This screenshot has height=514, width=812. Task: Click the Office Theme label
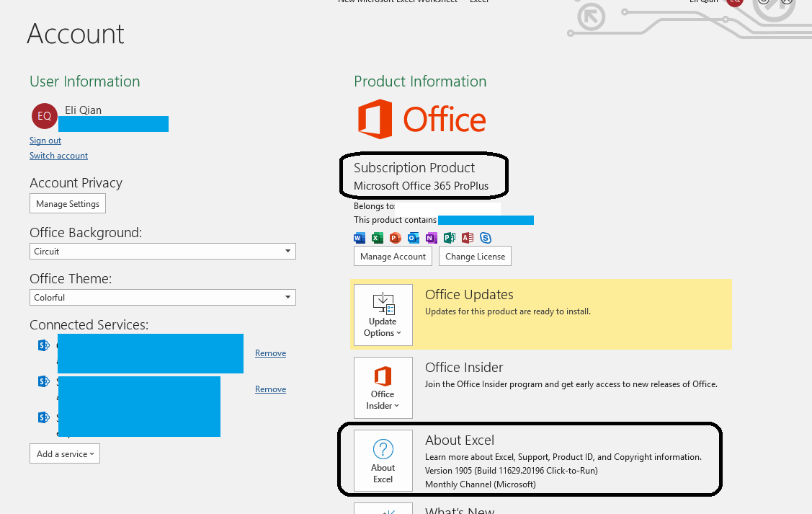pyautogui.click(x=71, y=279)
